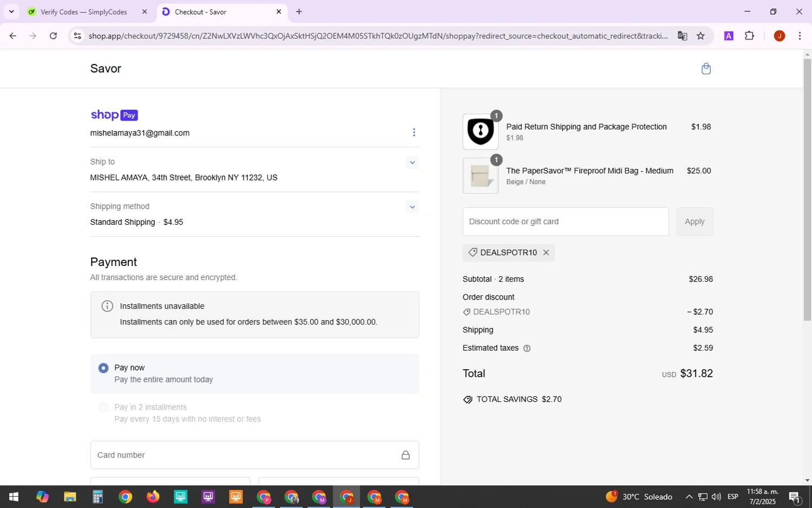Select the Checkout - Savor tab
Screen dimensions: 812x508
tap(222, 11)
